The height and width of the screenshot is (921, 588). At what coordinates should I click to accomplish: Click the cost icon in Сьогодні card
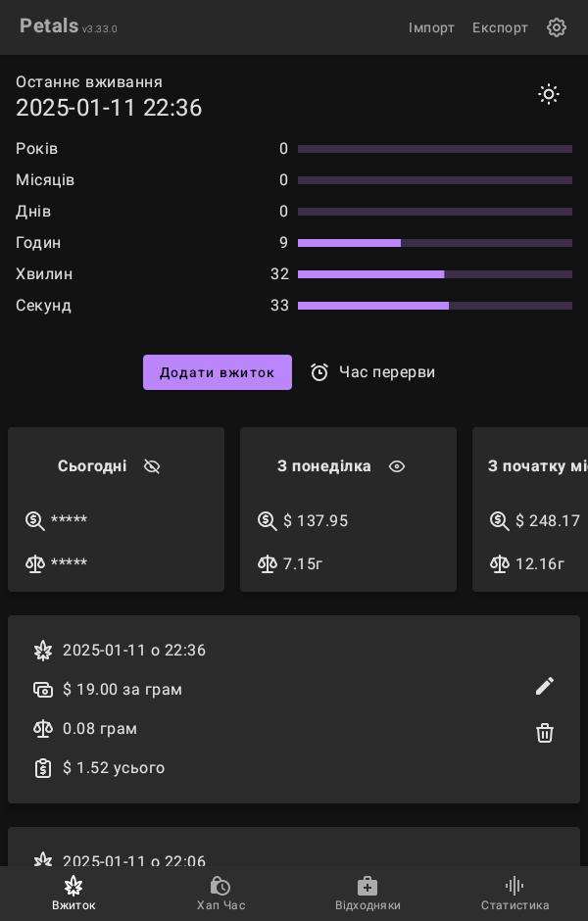(35, 521)
